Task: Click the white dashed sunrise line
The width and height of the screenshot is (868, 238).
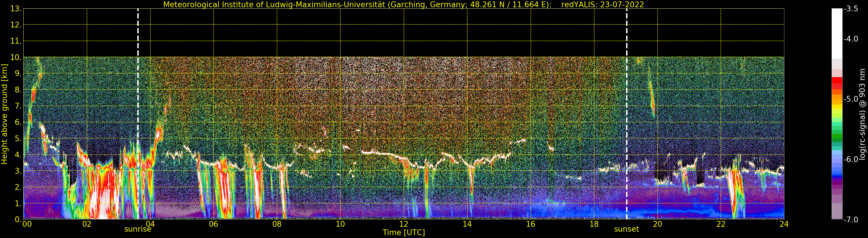Action: tap(138, 114)
